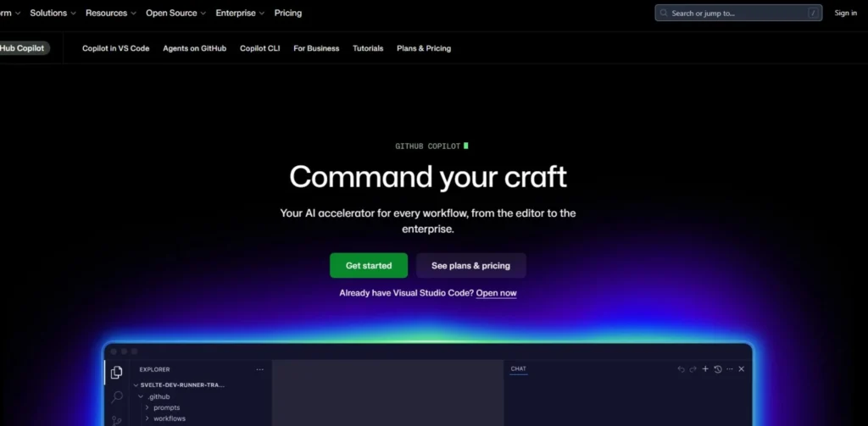Open chat history clock icon

tap(718, 369)
